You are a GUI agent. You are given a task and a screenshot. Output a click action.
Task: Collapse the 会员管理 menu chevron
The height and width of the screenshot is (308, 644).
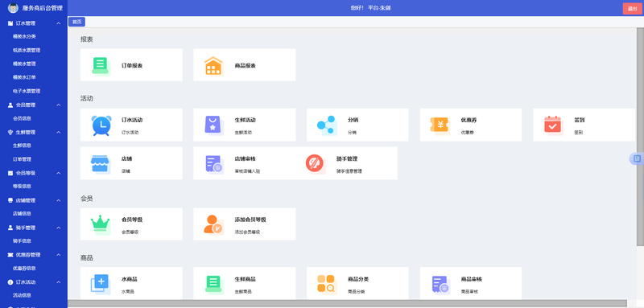point(58,105)
